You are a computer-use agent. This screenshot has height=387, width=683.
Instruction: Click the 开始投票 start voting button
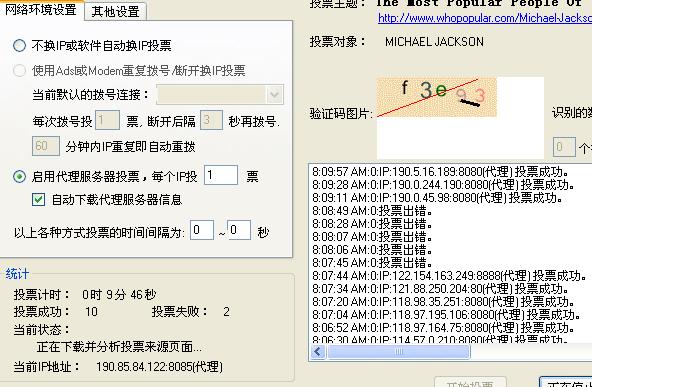coord(470,382)
